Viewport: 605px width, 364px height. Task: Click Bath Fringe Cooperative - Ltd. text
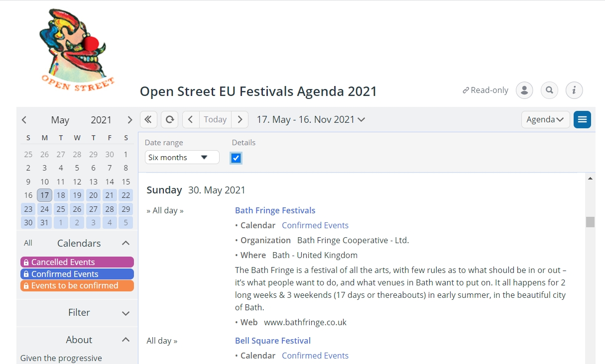coord(353,240)
